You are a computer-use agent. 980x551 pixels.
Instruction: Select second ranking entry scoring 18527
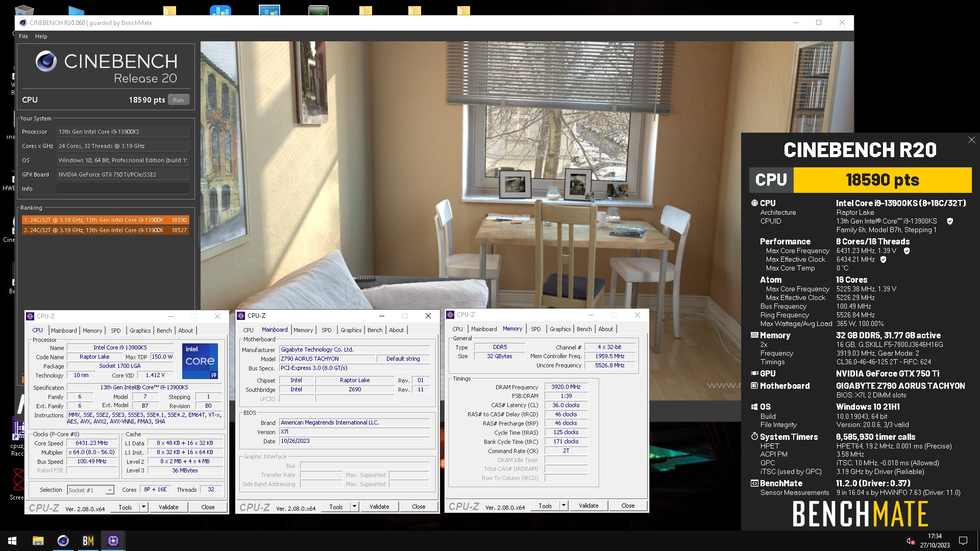pyautogui.click(x=106, y=231)
